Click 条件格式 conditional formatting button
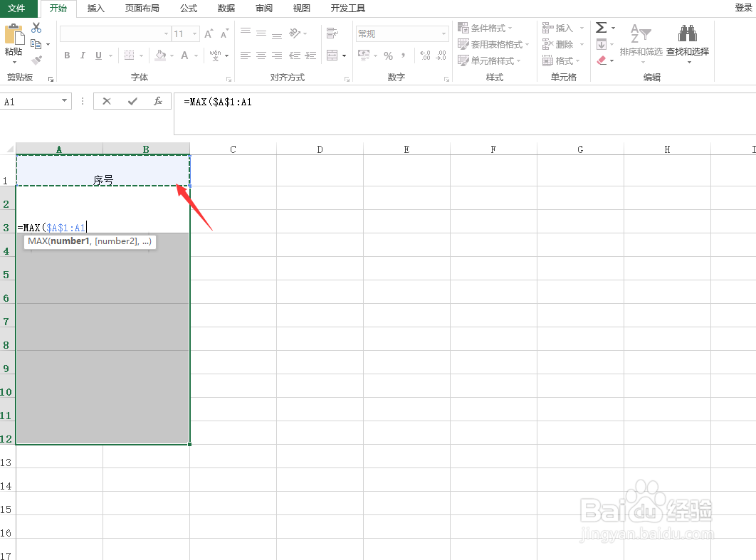756x560 pixels. pyautogui.click(x=485, y=28)
